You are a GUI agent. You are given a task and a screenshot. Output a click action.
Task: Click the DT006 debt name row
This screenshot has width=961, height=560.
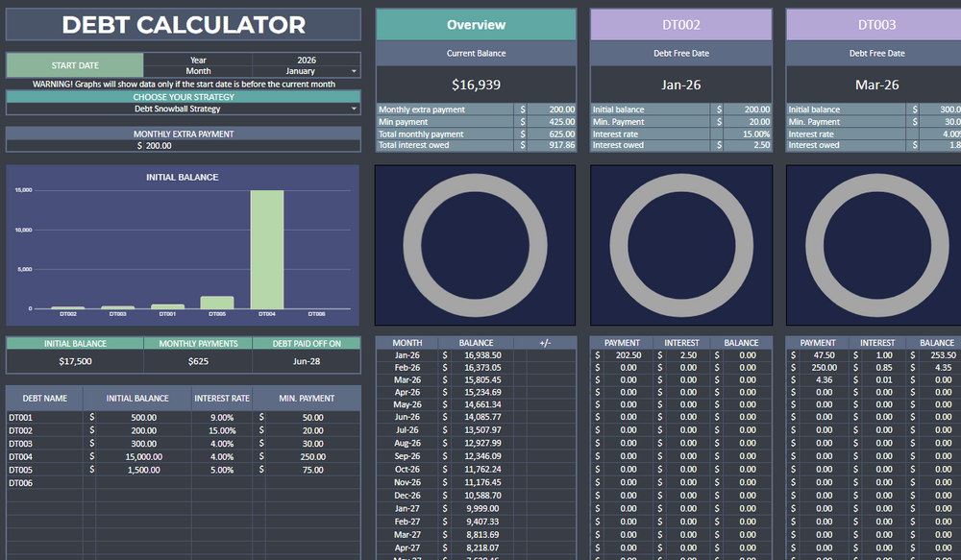[x=44, y=483]
